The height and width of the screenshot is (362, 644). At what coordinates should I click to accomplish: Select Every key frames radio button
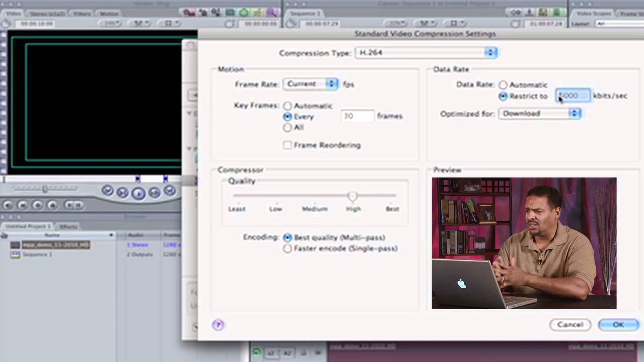click(287, 117)
